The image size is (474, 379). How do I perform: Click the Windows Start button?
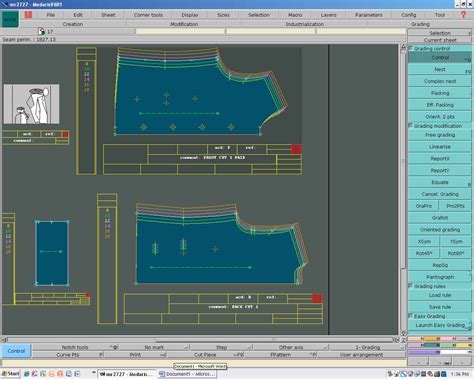11,374
